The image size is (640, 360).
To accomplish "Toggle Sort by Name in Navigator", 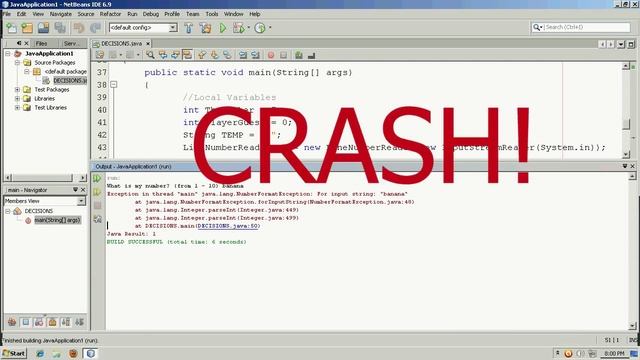I will (x=66, y=322).
